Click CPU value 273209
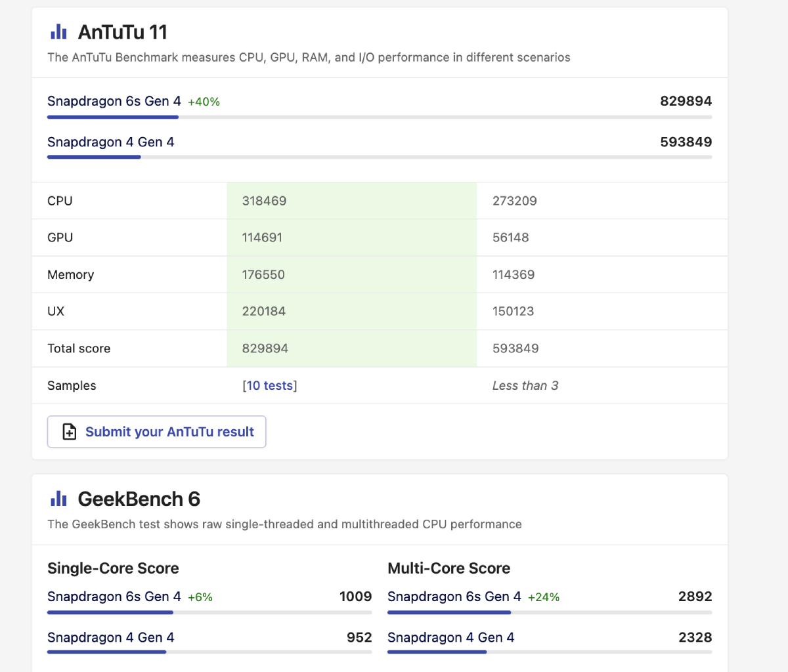Viewport: 788px width, 672px height. (515, 201)
